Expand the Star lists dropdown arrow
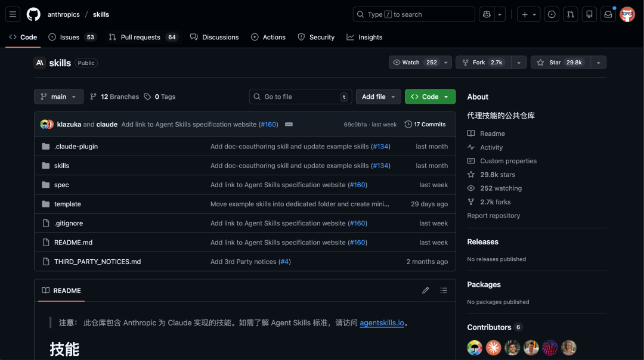Image resolution: width=644 pixels, height=360 pixels. tap(599, 63)
